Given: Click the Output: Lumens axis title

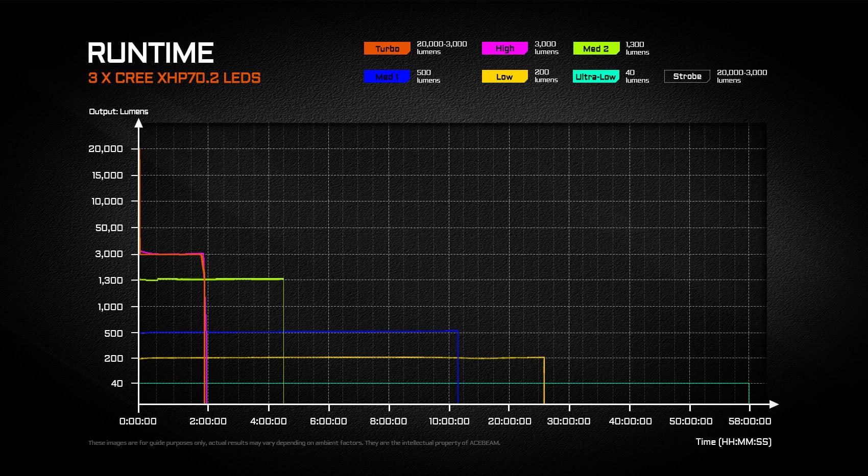Looking at the screenshot, I should 118,111.
